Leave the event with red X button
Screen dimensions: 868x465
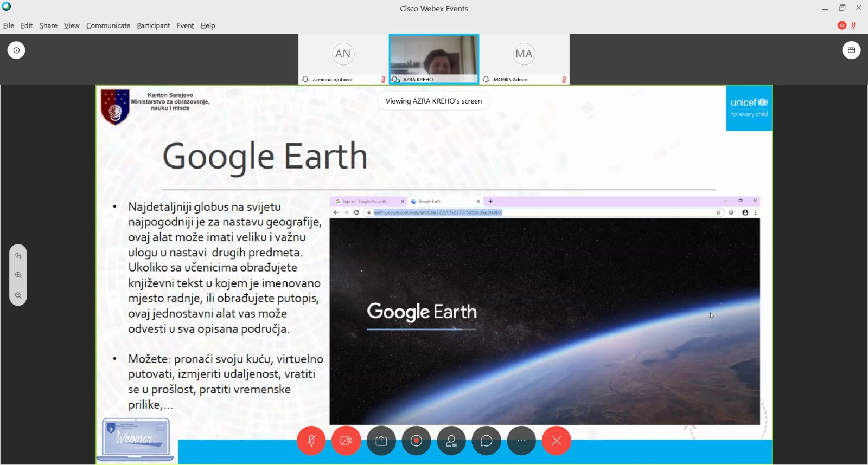coord(556,441)
